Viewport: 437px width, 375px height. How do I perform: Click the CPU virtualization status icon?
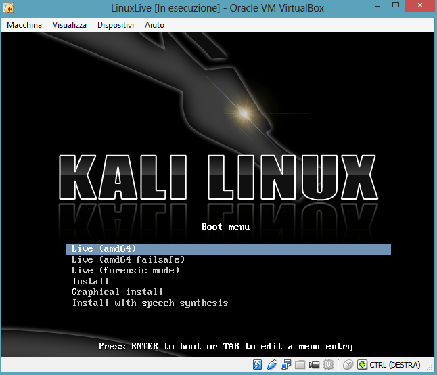click(328, 365)
